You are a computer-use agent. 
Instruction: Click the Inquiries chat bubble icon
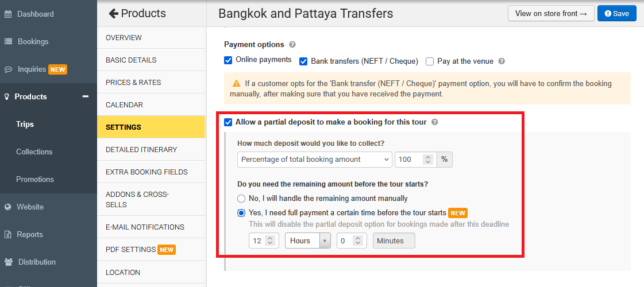(8, 69)
